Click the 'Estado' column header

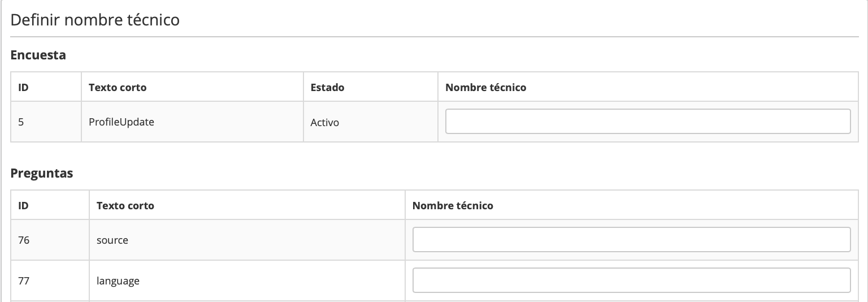coord(327,88)
